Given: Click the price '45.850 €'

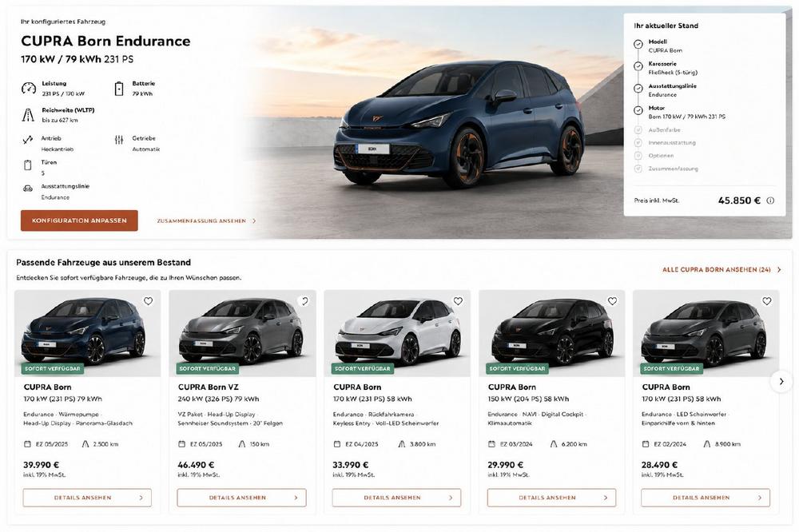Looking at the screenshot, I should pyautogui.click(x=739, y=200).
